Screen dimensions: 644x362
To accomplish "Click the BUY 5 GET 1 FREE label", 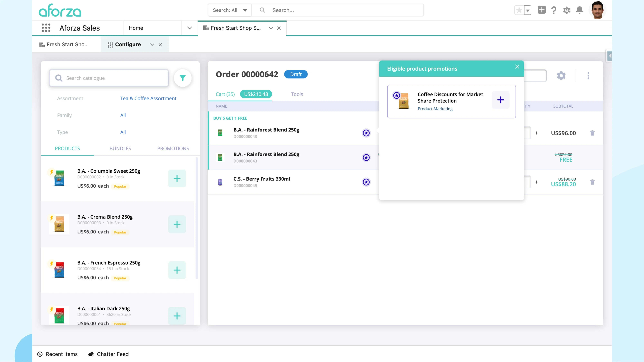I will [x=230, y=118].
